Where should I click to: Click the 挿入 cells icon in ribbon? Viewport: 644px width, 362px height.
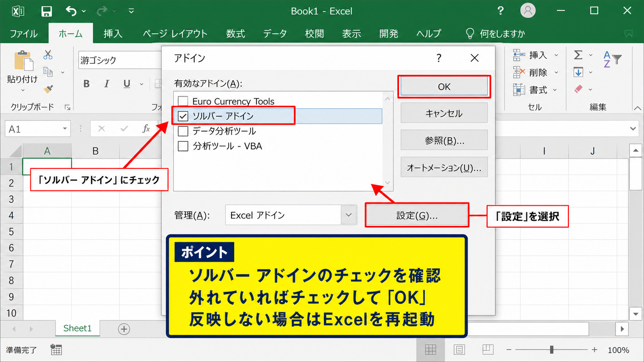519,55
